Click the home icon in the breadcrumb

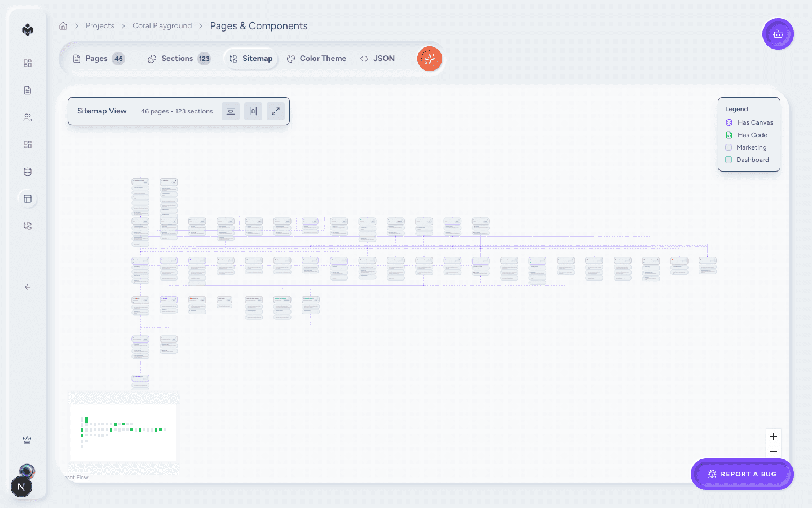click(63, 25)
